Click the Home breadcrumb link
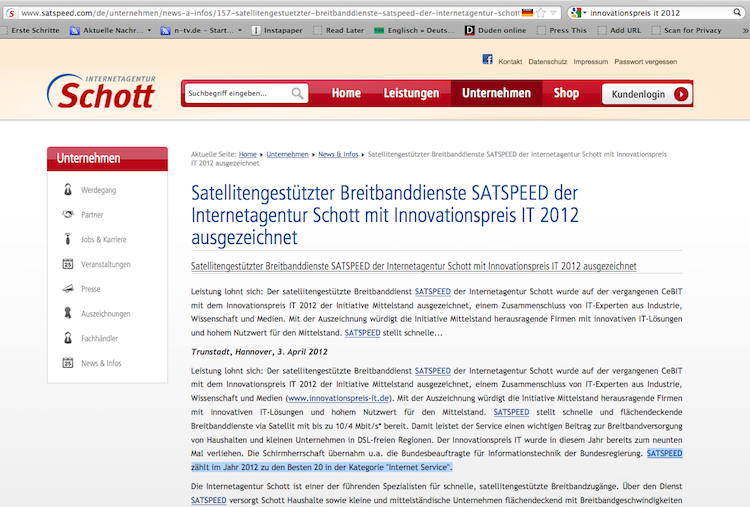The height and width of the screenshot is (507, 750). (248, 154)
